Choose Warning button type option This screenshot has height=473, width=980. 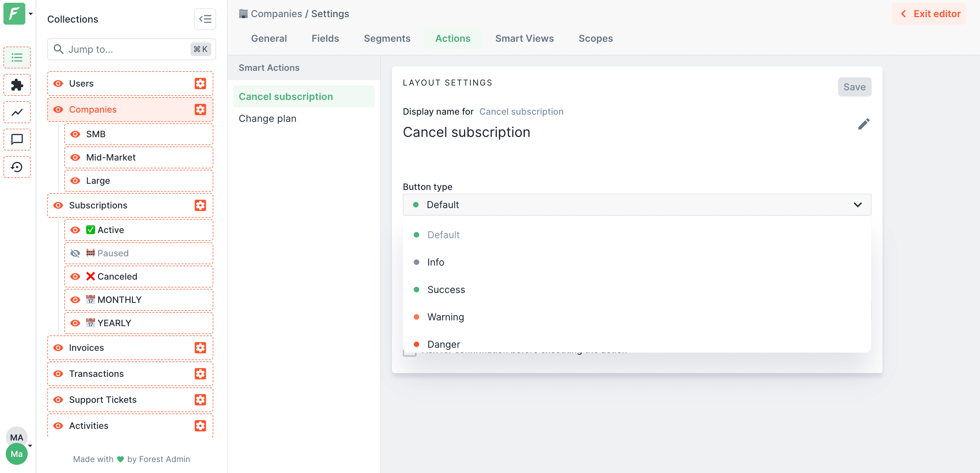637,317
